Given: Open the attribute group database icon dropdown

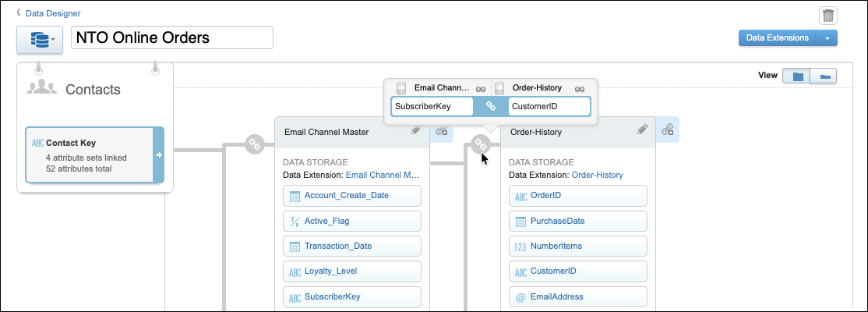Looking at the screenshot, I should coord(40,40).
